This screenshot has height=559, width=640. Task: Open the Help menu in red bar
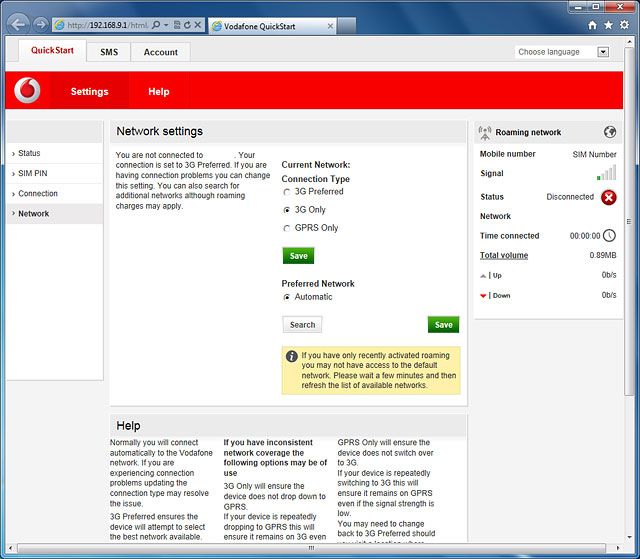click(x=159, y=91)
